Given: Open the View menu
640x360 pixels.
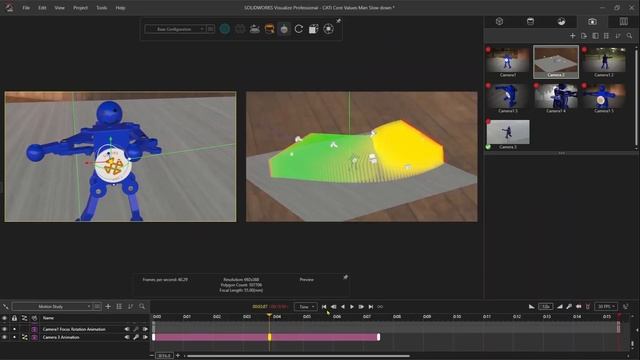Looking at the screenshot, I should click(x=60, y=8).
